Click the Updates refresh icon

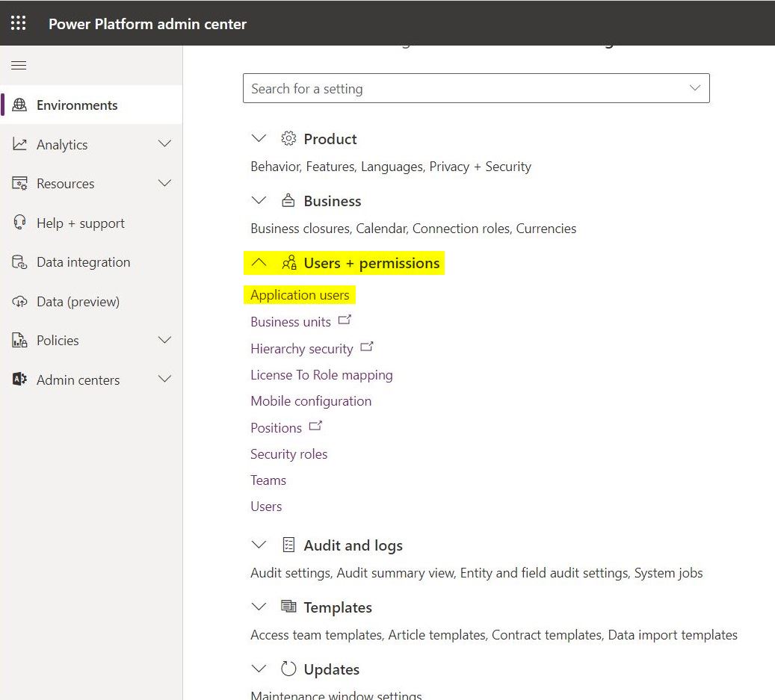(x=288, y=669)
